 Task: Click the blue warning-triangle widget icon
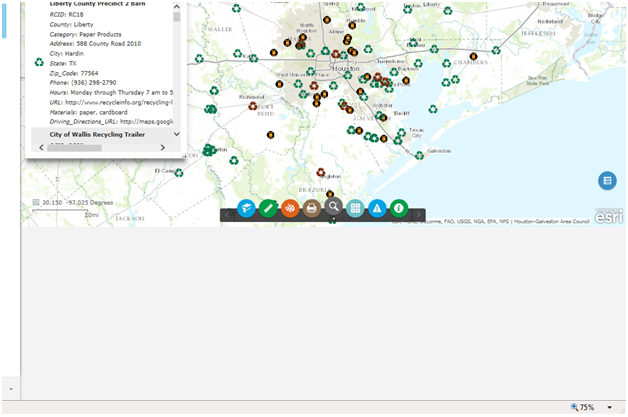click(x=377, y=208)
